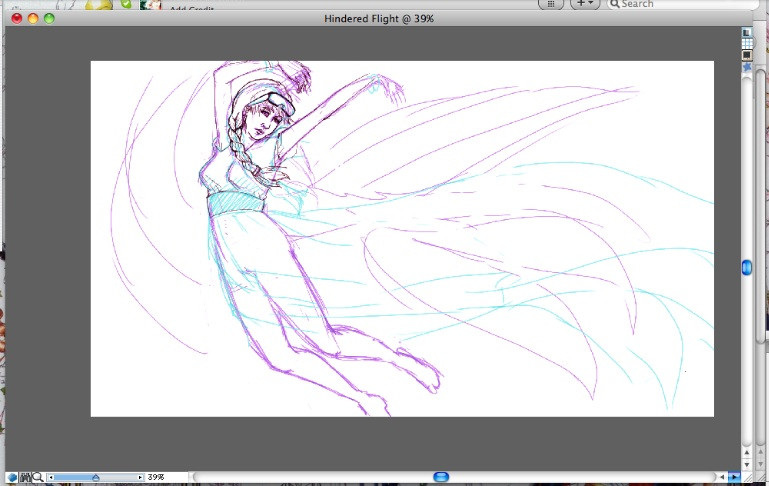Viewport: 769px width, 486px height.
Task: Click the grid-view button in the background window
Action: (551, 4)
